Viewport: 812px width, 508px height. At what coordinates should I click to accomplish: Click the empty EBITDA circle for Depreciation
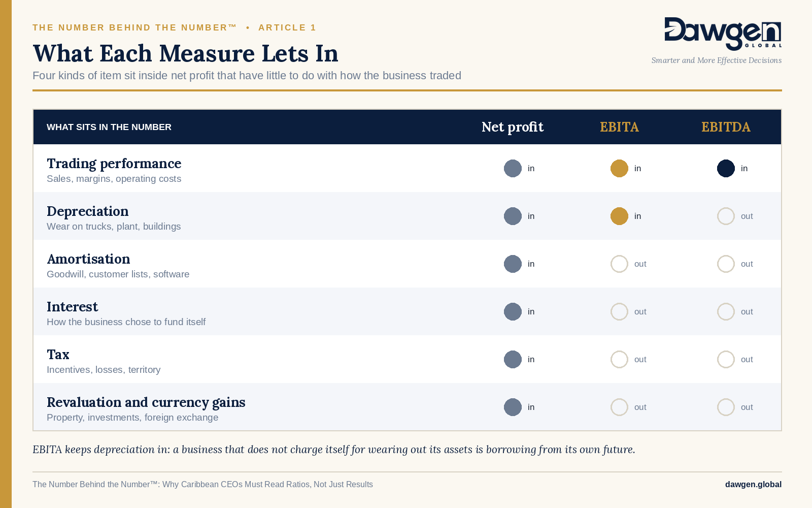click(x=726, y=216)
